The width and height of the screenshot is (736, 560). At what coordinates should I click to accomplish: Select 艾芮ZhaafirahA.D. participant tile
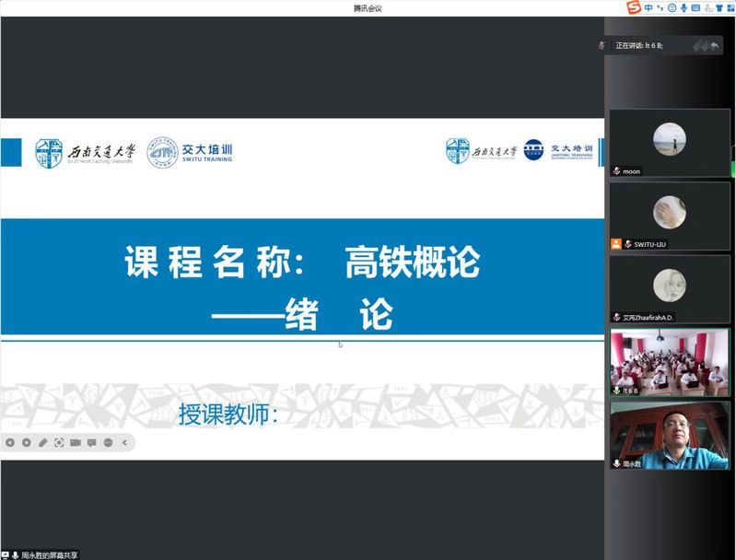tap(669, 288)
